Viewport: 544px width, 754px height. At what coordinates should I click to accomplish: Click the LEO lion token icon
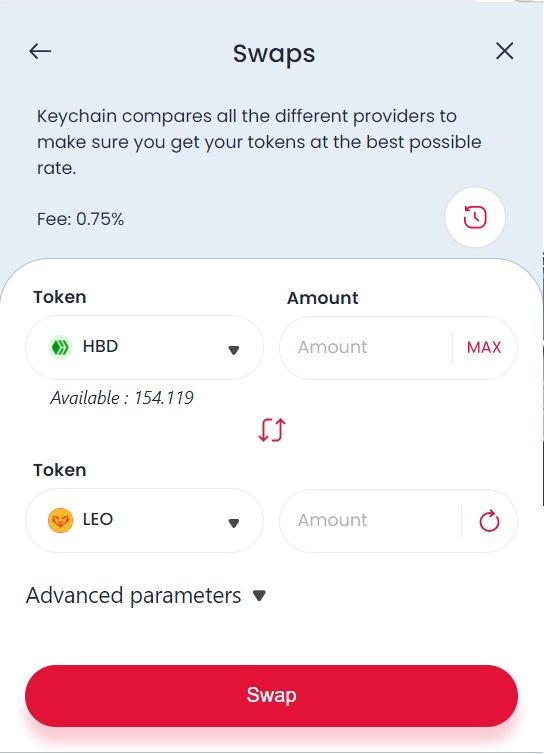[x=60, y=520]
